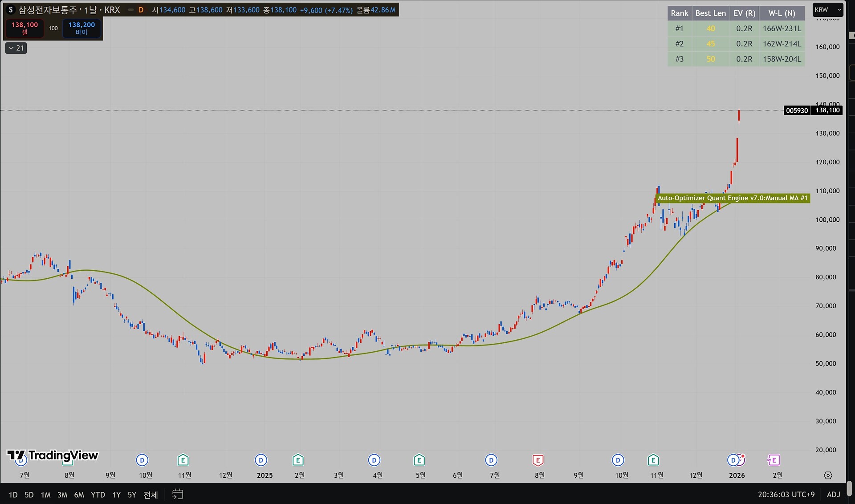Open the timezone menu showing UTC+9
Screen dimensions: 855x504
pos(786,494)
